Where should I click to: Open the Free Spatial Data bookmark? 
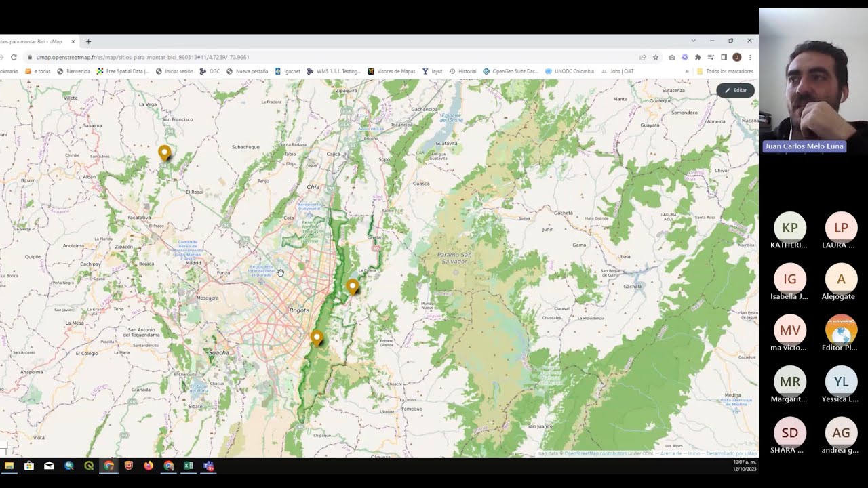(123, 71)
